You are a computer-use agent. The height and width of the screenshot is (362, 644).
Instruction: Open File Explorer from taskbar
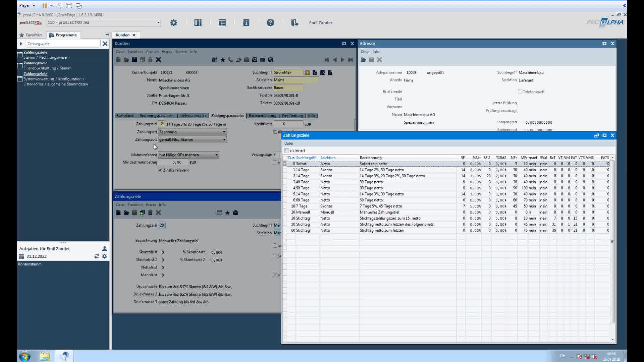click(44, 356)
